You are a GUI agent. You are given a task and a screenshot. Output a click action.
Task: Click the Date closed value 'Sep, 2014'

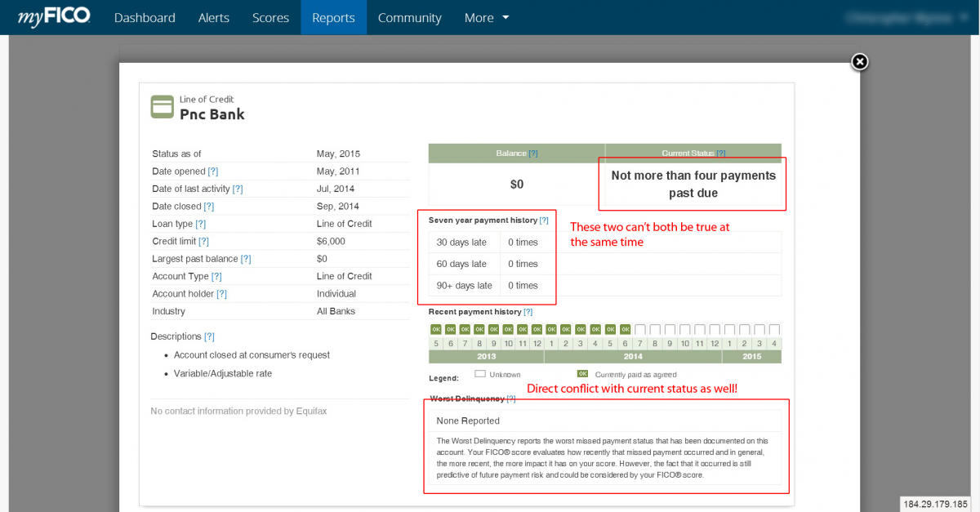pos(338,207)
